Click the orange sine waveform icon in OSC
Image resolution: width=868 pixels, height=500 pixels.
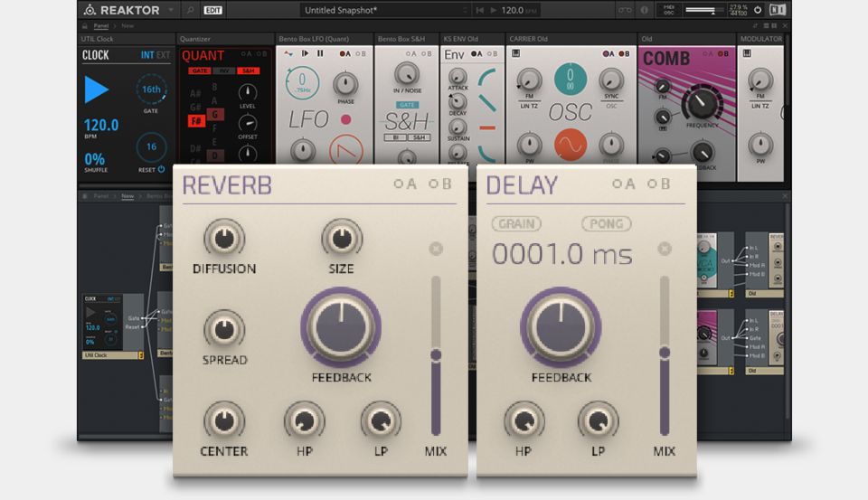point(570,145)
